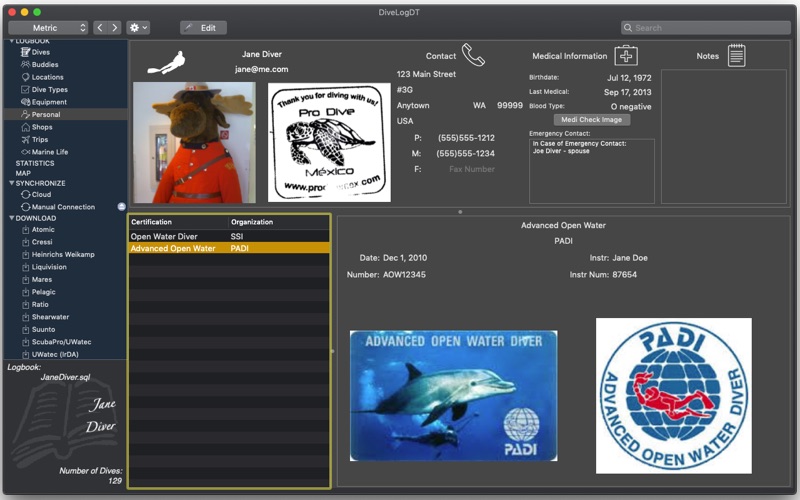Click the empty Notes text area
This screenshot has height=500, width=800.
coord(724,137)
